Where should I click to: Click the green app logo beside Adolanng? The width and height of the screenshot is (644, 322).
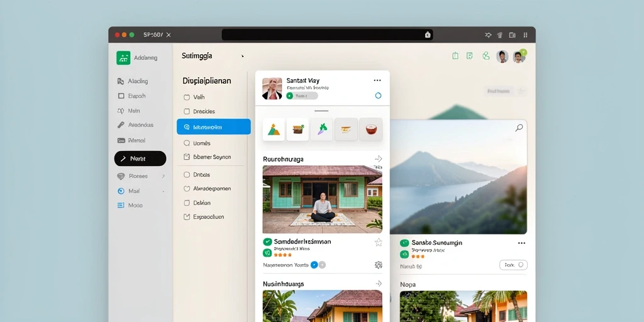pyautogui.click(x=123, y=58)
